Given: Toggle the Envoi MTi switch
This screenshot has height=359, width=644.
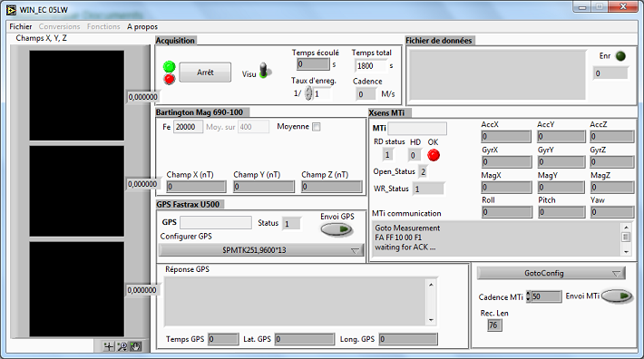Looking at the screenshot, I should pyautogui.click(x=617, y=296).
